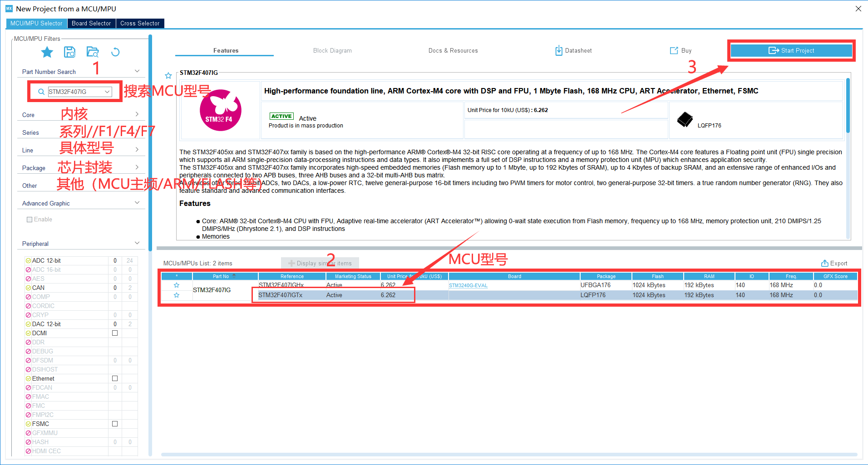Switch to the Board Selector tab
Screen dimensions: 868x465
91,24
